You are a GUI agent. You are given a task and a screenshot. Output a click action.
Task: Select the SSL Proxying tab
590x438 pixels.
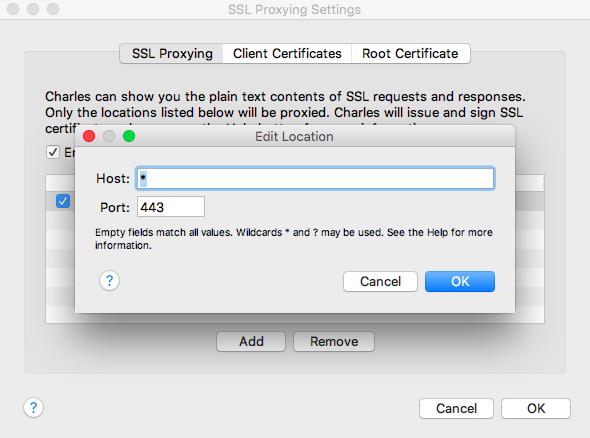click(x=172, y=53)
